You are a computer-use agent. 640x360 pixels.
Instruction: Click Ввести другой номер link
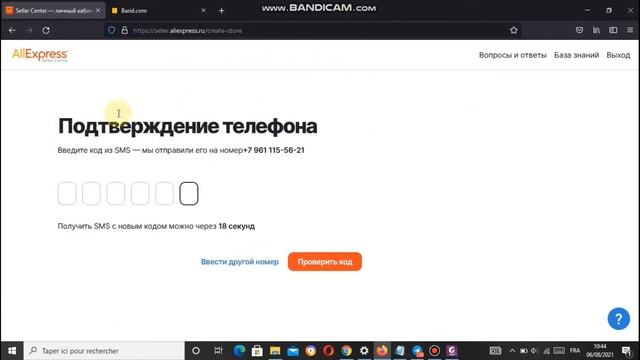coord(240,262)
